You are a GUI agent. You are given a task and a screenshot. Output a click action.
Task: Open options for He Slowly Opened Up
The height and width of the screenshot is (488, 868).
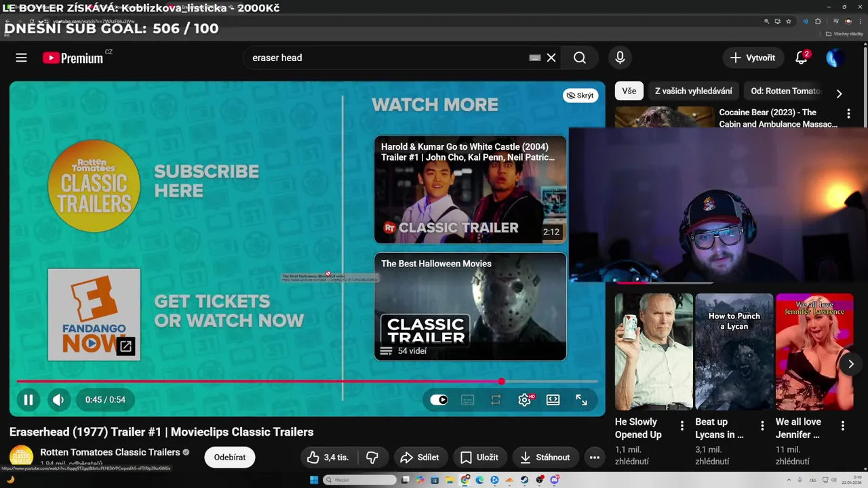(x=682, y=426)
